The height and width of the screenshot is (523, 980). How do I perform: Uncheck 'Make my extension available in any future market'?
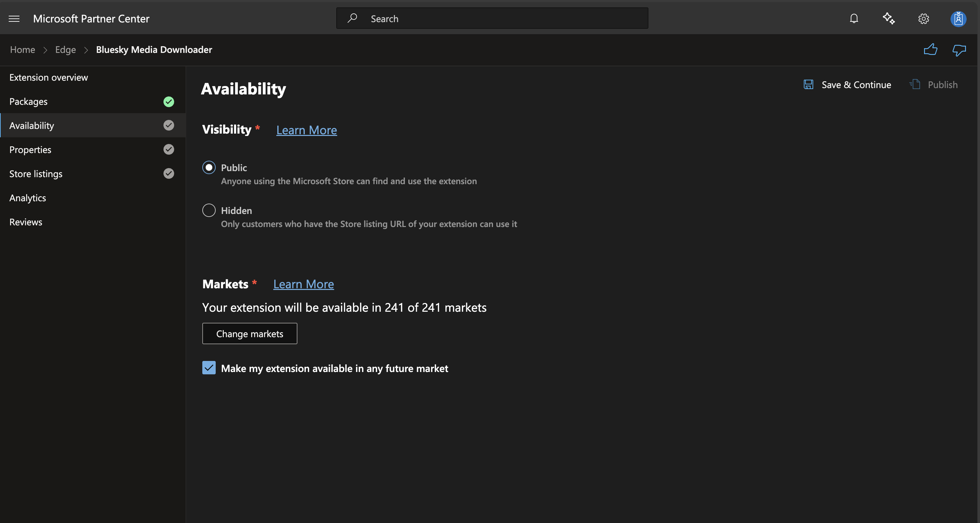tap(209, 368)
